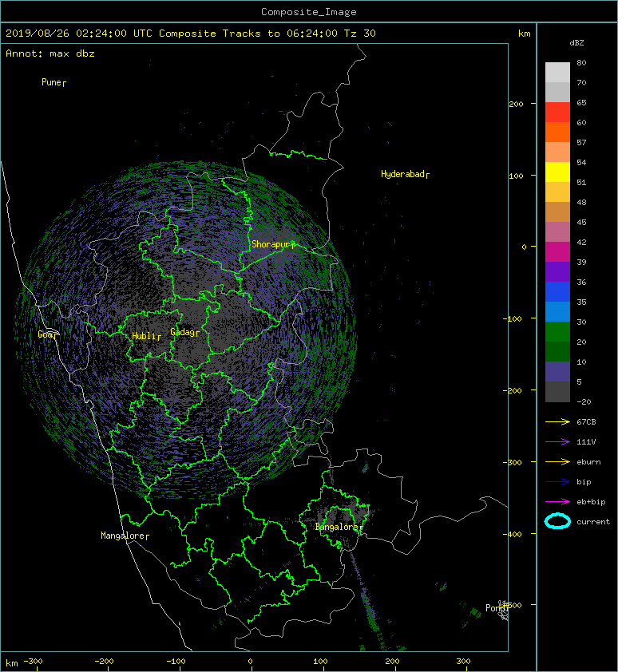Click the 200 km vertical axis tick label

[516, 104]
